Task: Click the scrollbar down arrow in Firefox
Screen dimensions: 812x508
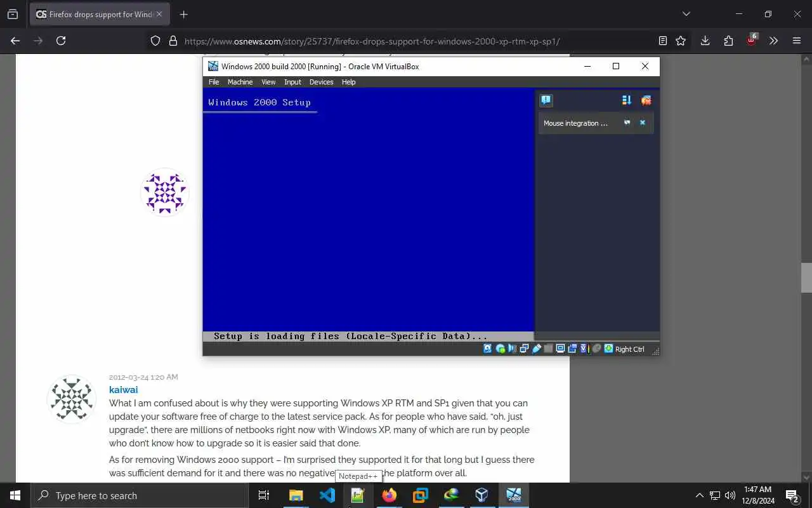Action: click(x=806, y=477)
